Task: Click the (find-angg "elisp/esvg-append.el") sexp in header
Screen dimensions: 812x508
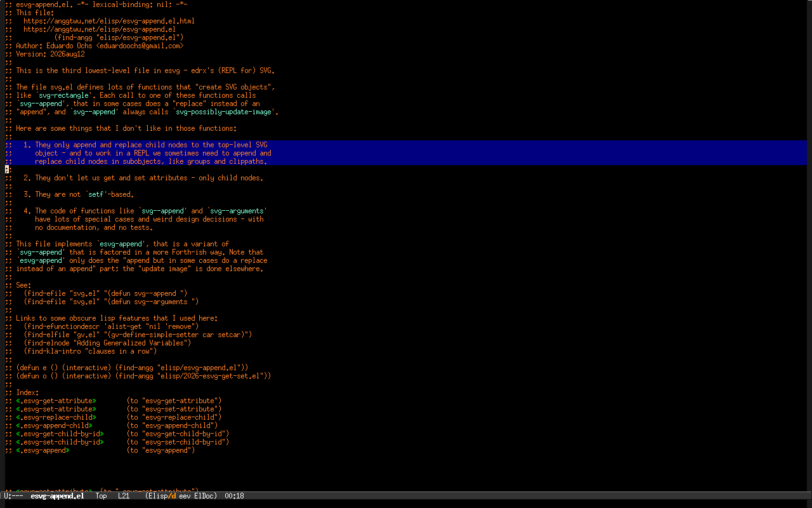Action: 119,37
